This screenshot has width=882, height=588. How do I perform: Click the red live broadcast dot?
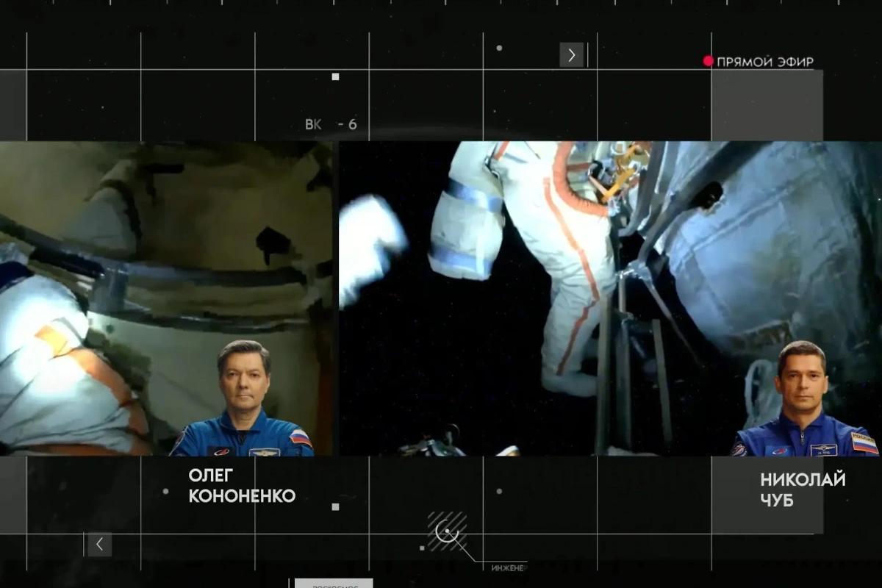[709, 62]
